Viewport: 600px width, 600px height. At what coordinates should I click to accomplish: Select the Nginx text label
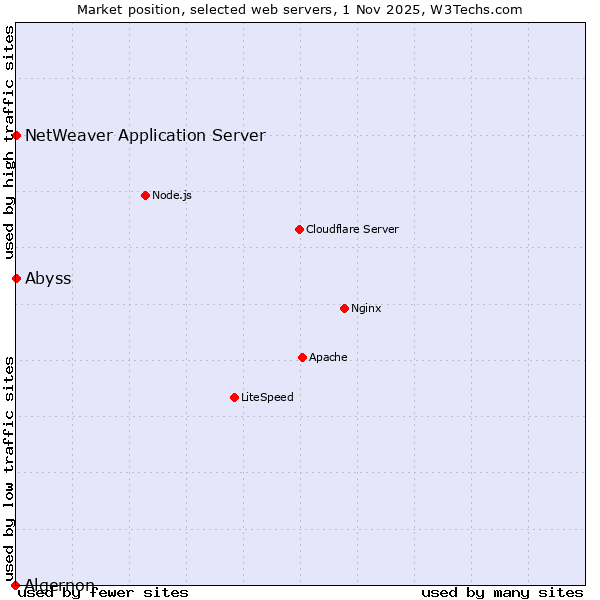tap(366, 308)
